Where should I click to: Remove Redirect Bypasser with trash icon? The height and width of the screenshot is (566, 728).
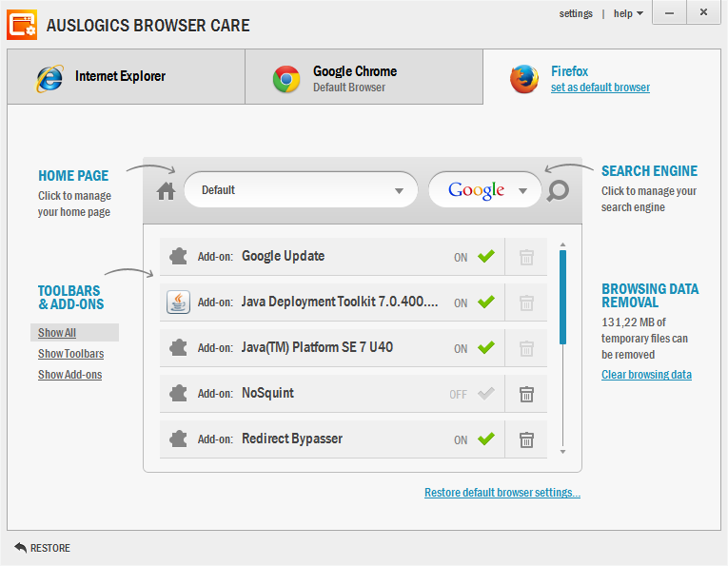click(x=526, y=439)
